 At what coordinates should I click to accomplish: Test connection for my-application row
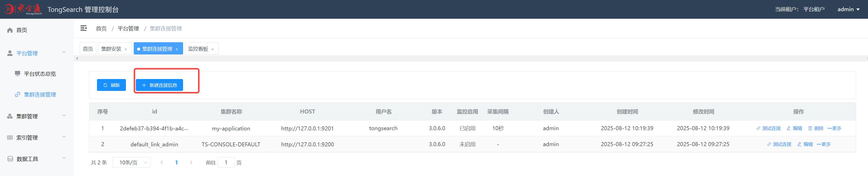[x=768, y=128]
